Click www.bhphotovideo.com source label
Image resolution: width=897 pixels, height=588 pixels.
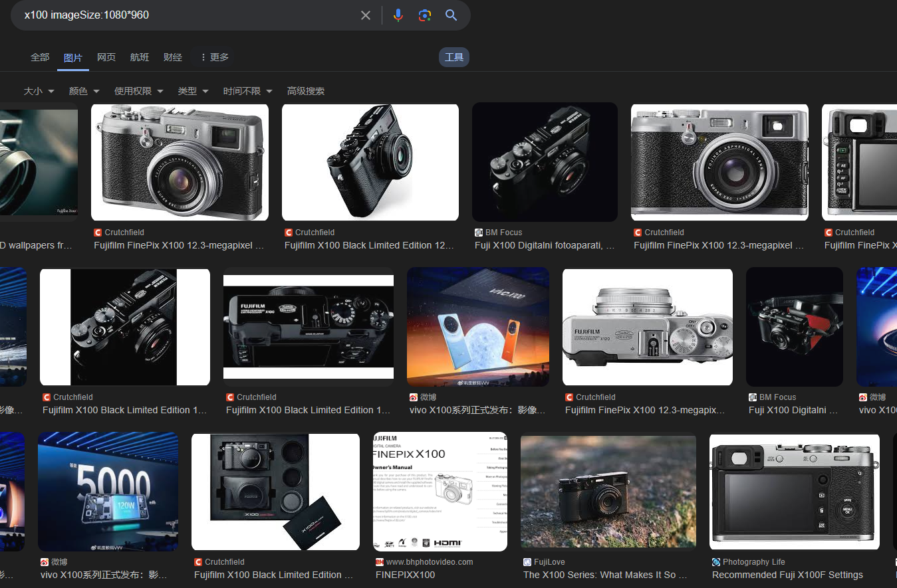click(430, 562)
